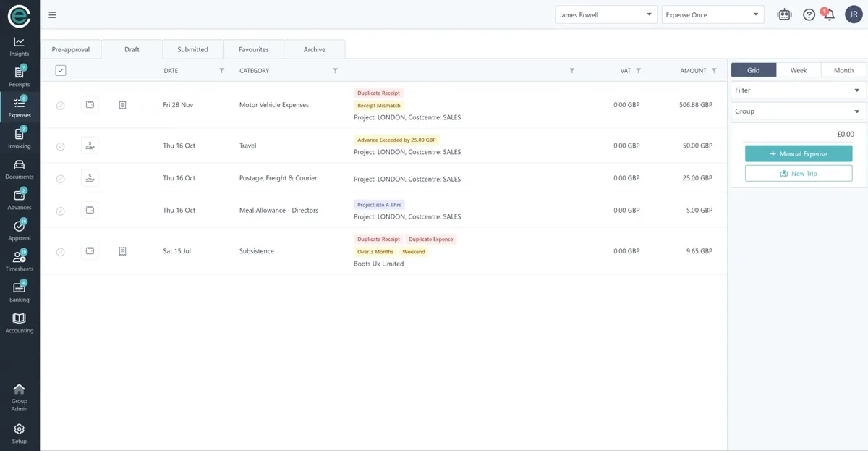Viewport: 868px width, 451px height.
Task: Click card icon on Subsistence row
Action: tap(90, 251)
